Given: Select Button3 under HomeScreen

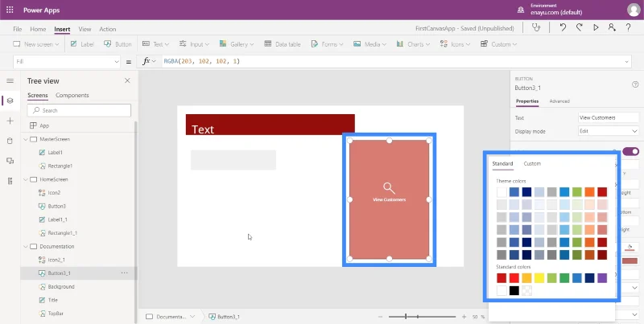Looking at the screenshot, I should (56, 207).
